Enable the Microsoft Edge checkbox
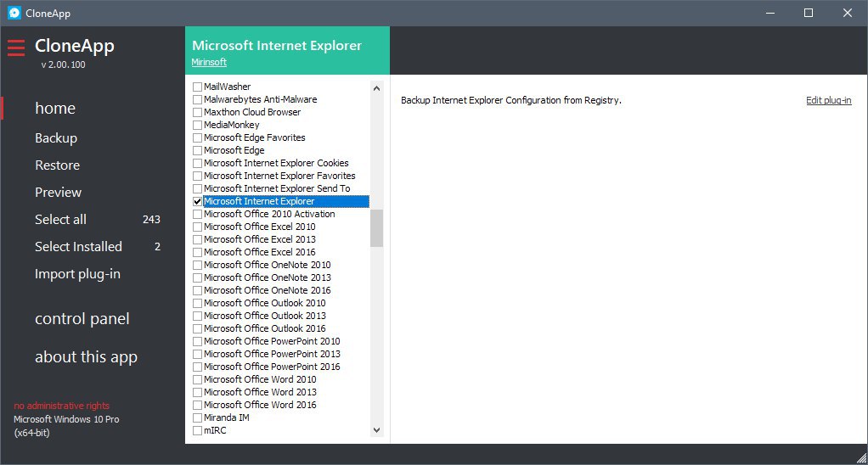Image resolution: width=868 pixels, height=465 pixels. (197, 150)
